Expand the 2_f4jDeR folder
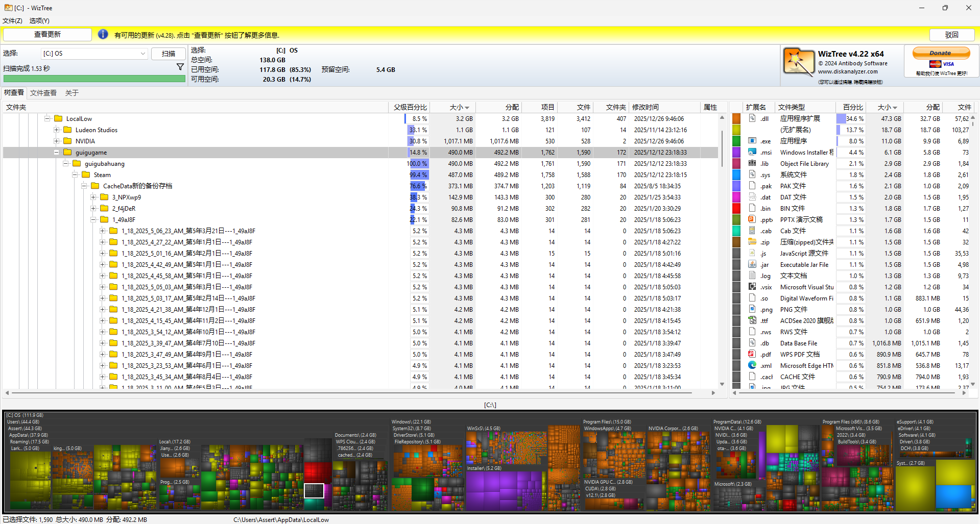This screenshot has height=524, width=980. point(93,208)
